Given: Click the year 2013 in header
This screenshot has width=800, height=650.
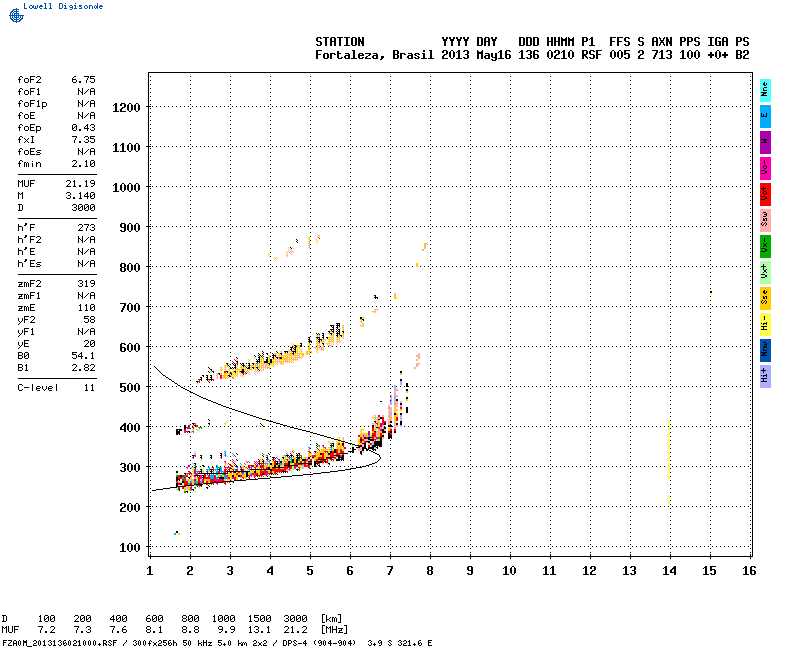Looking at the screenshot, I should point(455,55).
